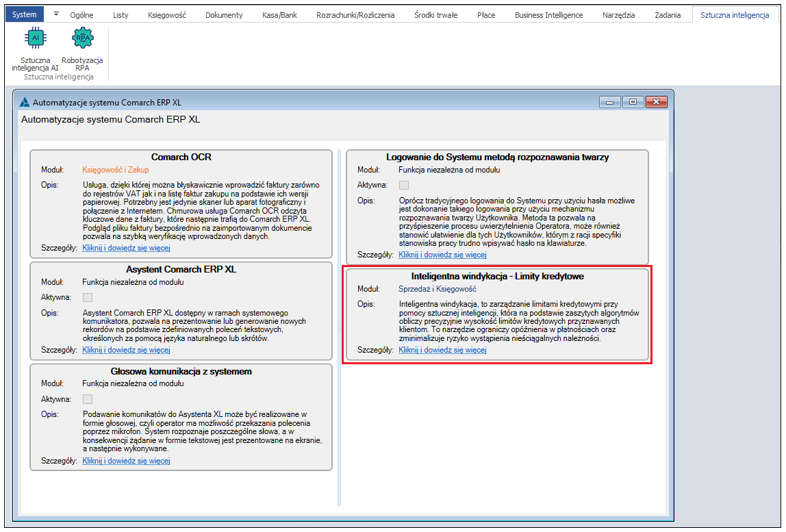Minimize the Automatyzacje systemu window
This screenshot has width=786, height=532.
coord(609,102)
